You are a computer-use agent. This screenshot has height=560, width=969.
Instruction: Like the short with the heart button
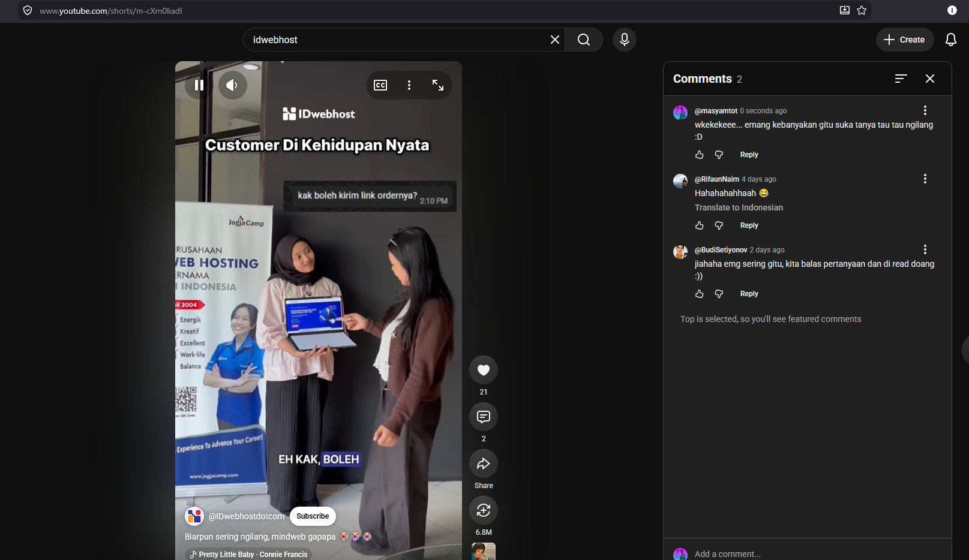(484, 370)
